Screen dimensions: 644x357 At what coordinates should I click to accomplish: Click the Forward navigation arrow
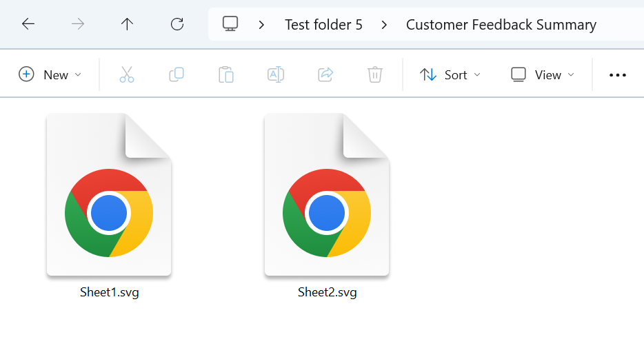coord(78,24)
